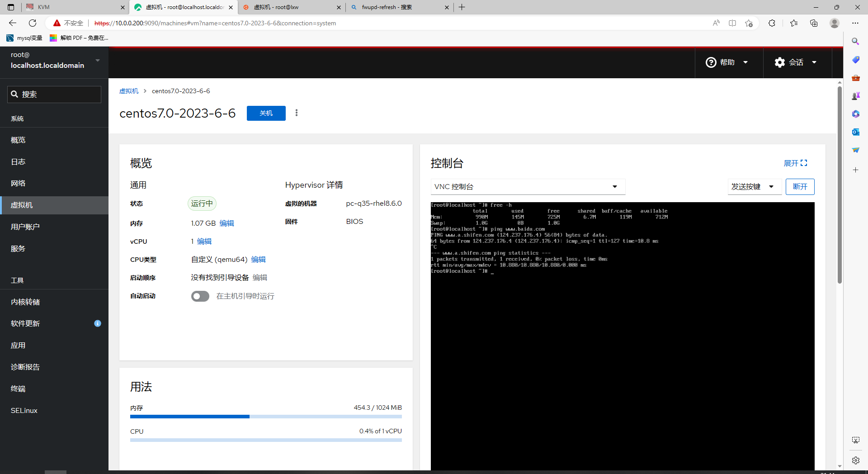This screenshot has width=868, height=474.
Task: Click the 搜索 sidebar search field
Action: pos(54,95)
